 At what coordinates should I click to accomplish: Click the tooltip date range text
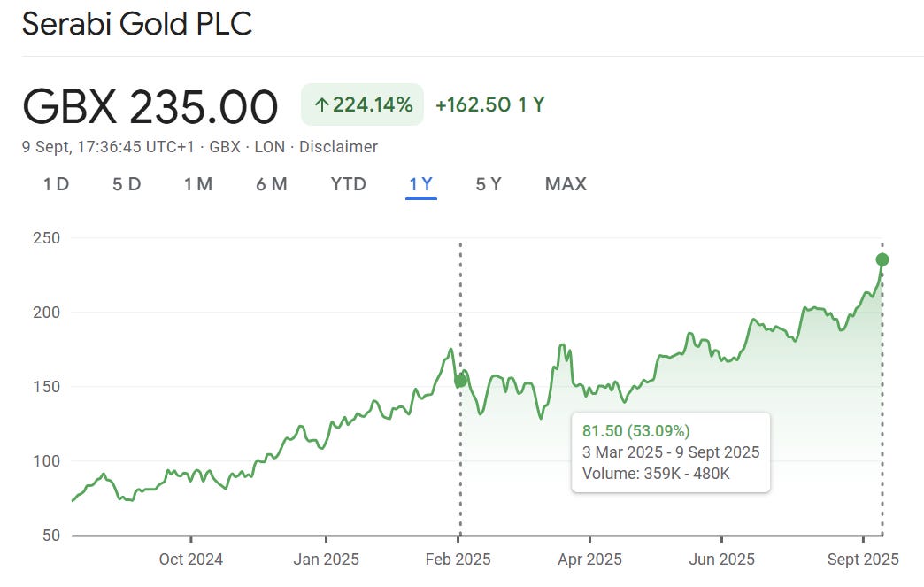coord(671,452)
